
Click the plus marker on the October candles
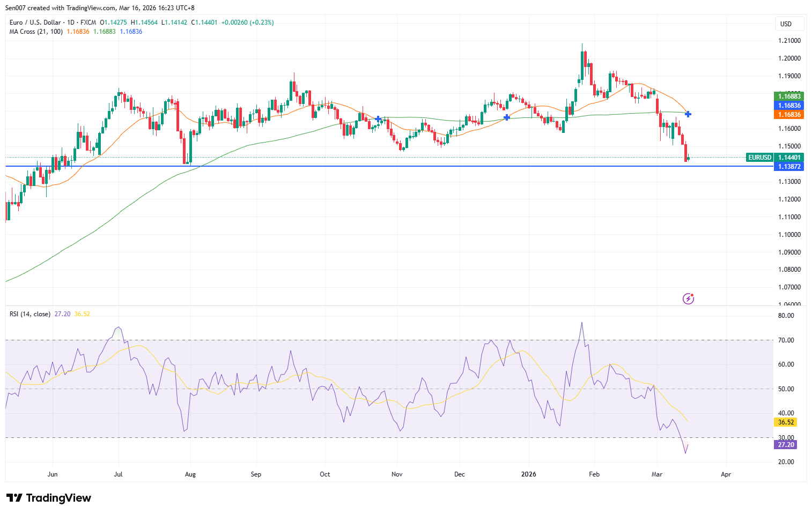[378, 118]
